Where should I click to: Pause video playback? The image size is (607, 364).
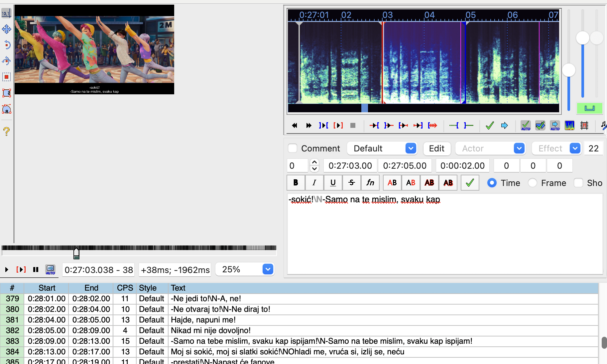click(x=36, y=270)
